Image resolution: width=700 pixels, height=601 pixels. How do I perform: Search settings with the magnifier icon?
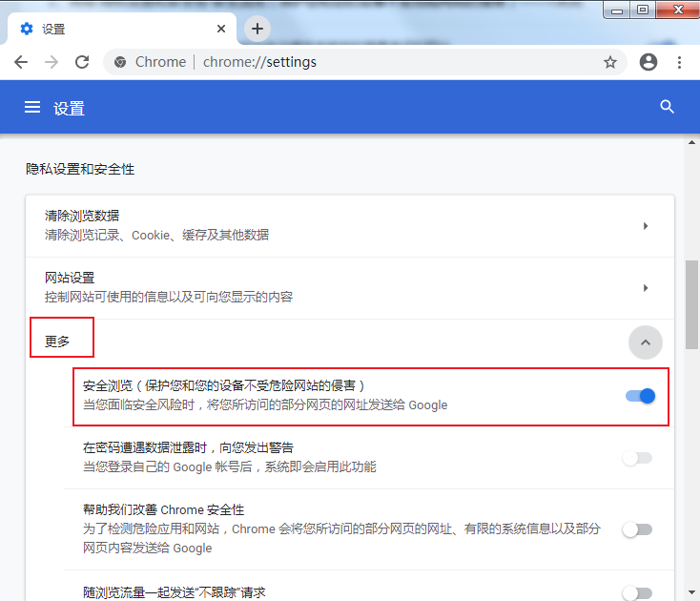667,107
